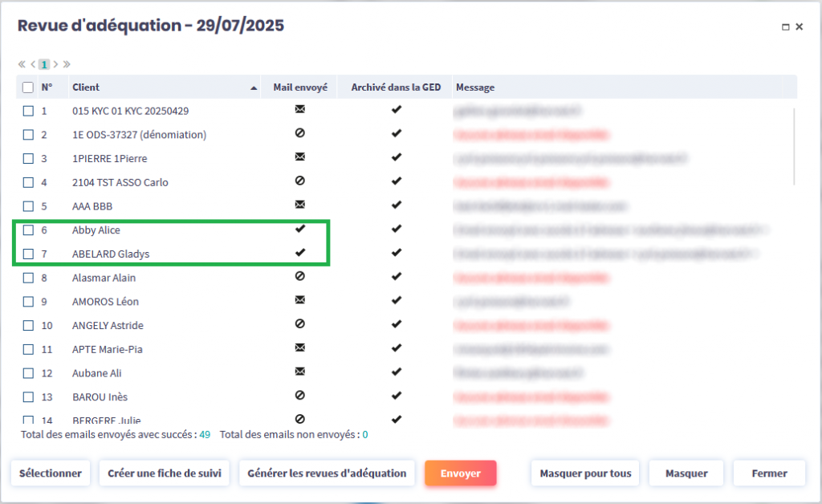Click the blocked mail icon for BAROU Inès
This screenshot has height=504, width=822.
(x=300, y=396)
